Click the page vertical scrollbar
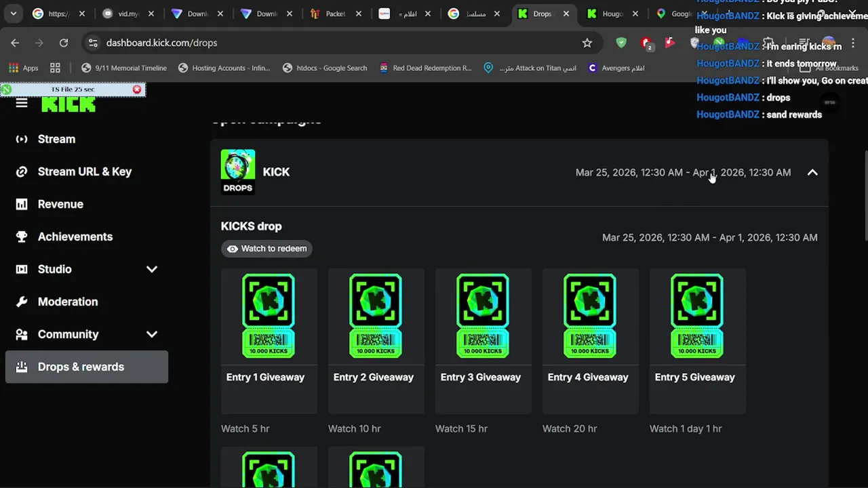This screenshot has width=868, height=488. [866, 197]
